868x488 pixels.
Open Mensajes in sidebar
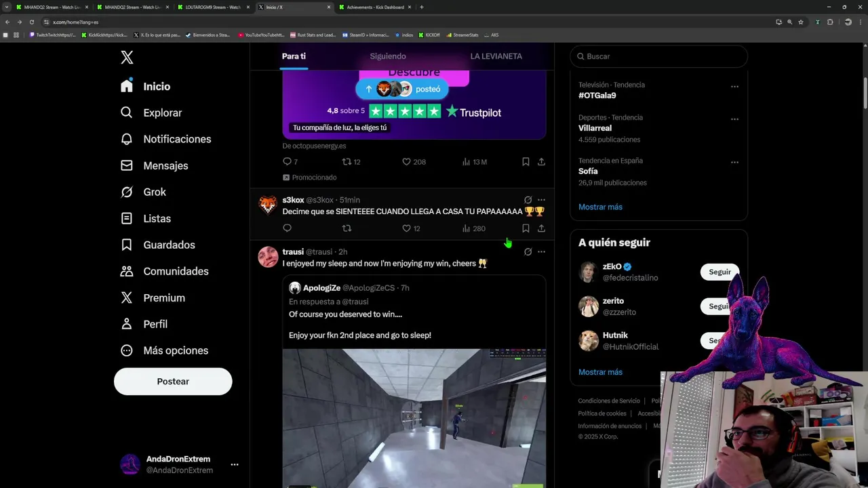point(155,165)
